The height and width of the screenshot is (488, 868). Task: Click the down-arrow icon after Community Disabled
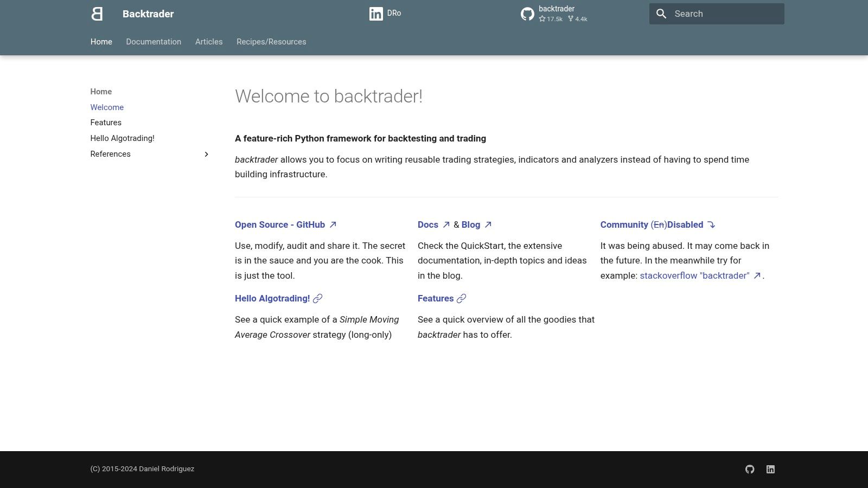[711, 224]
